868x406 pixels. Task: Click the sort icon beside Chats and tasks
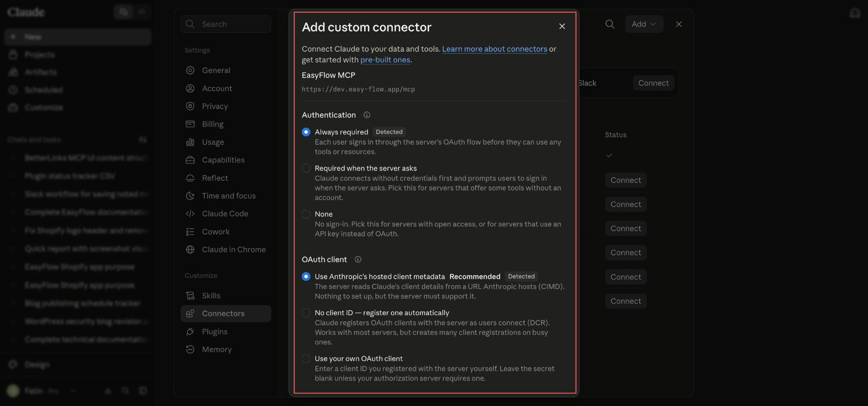(x=143, y=140)
